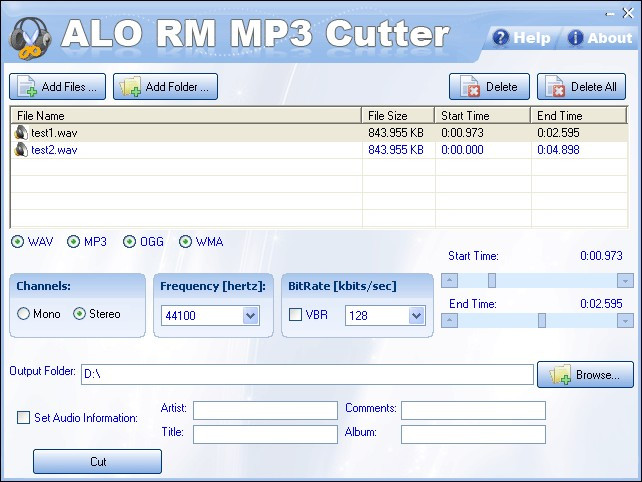Click the Add Files button

tap(57, 86)
